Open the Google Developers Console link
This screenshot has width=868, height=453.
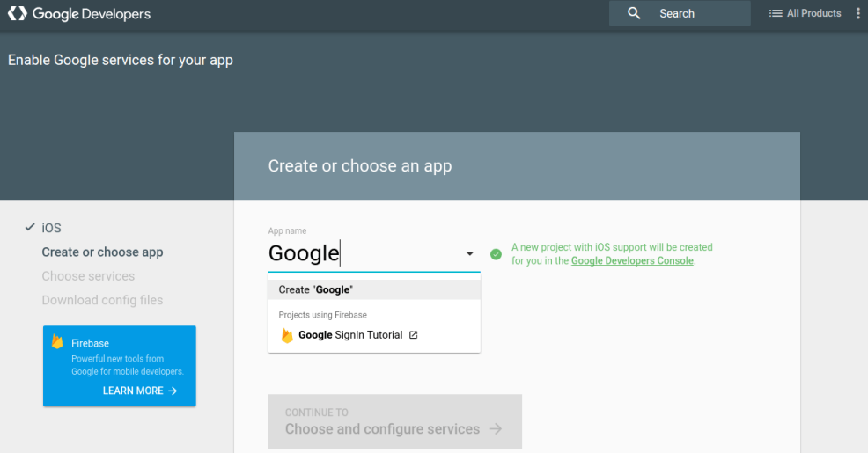[x=632, y=261]
